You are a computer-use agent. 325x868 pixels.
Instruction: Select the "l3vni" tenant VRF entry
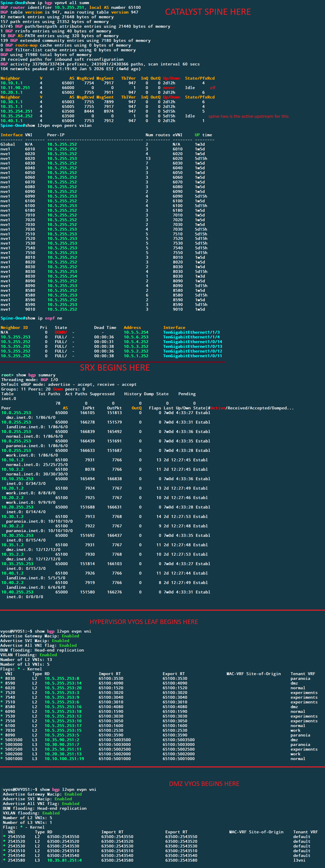pos(299,860)
